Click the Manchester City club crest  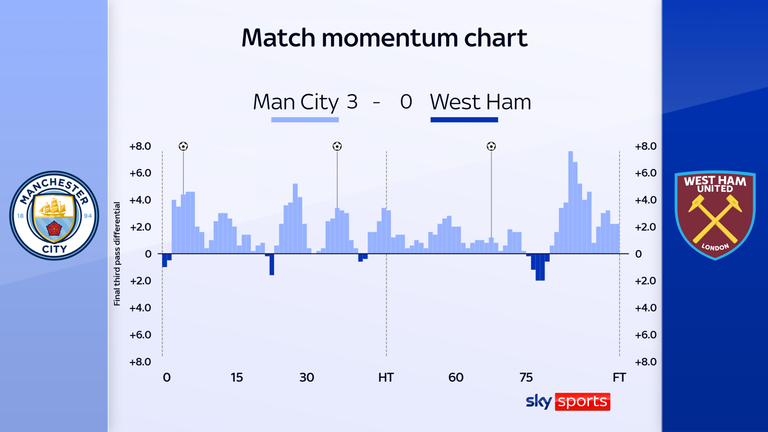pos(53,215)
